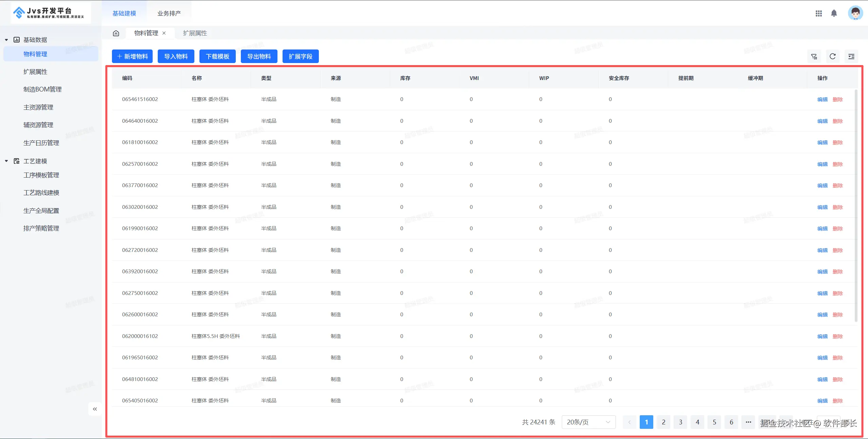This screenshot has width=868, height=439.
Task: Click the user avatar icon
Action: [855, 13]
